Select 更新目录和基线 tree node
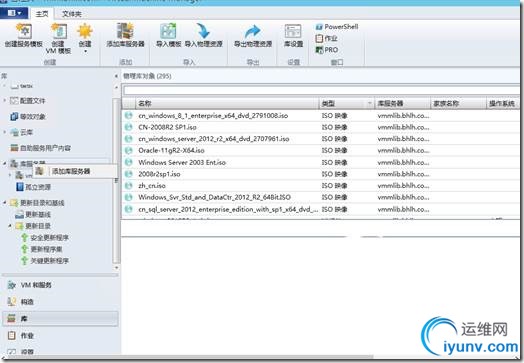Screen dimensions: 524x363 pos(42,203)
